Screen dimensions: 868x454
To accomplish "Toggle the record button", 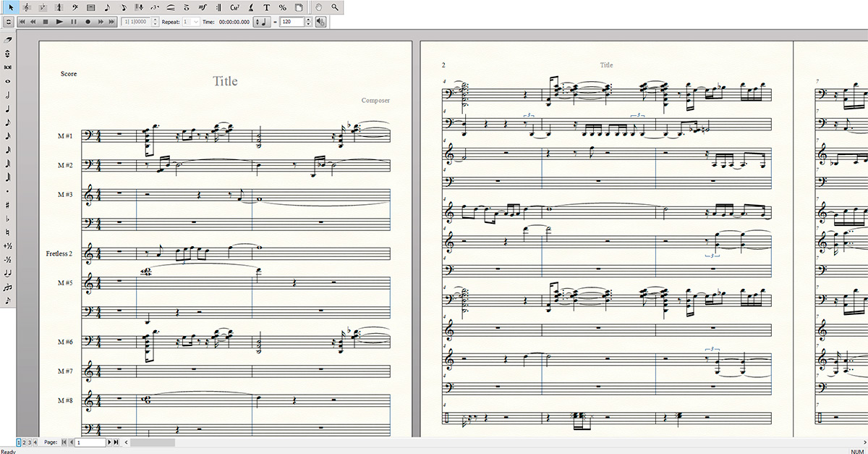I will (88, 22).
